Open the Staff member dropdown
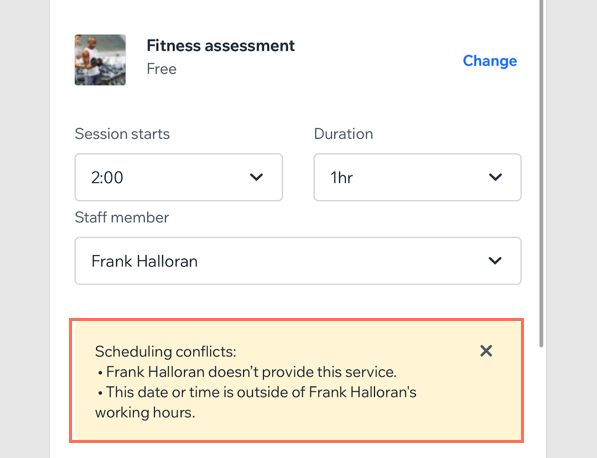This screenshot has height=458, width=597. pos(298,261)
